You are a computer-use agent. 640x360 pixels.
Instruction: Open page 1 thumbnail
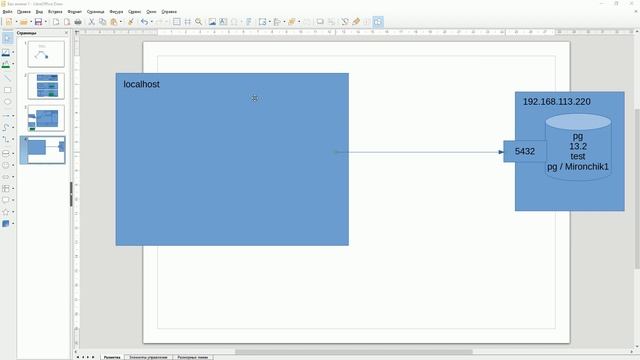pos(46,54)
